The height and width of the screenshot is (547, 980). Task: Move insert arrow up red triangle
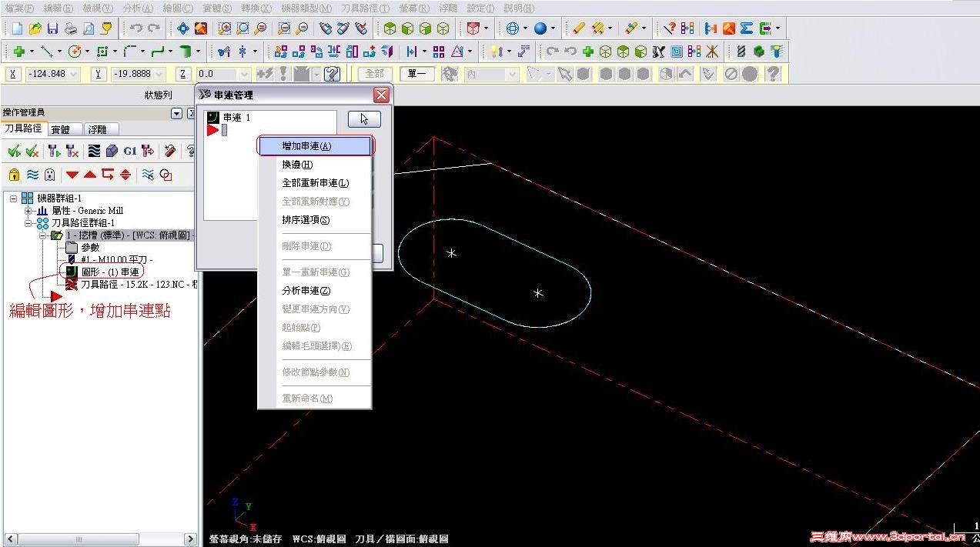pos(90,175)
